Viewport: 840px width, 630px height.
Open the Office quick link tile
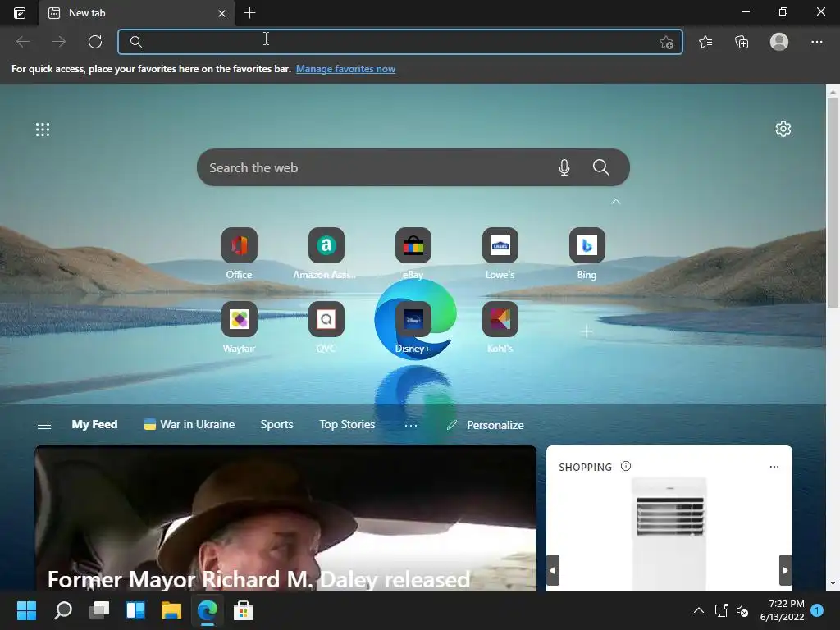[239, 245]
